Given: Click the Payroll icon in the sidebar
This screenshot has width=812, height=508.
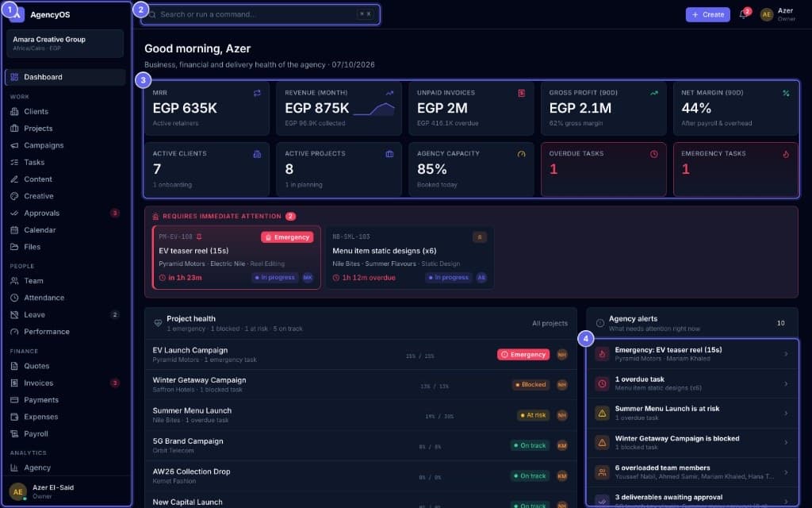Looking at the screenshot, I should click(x=14, y=434).
